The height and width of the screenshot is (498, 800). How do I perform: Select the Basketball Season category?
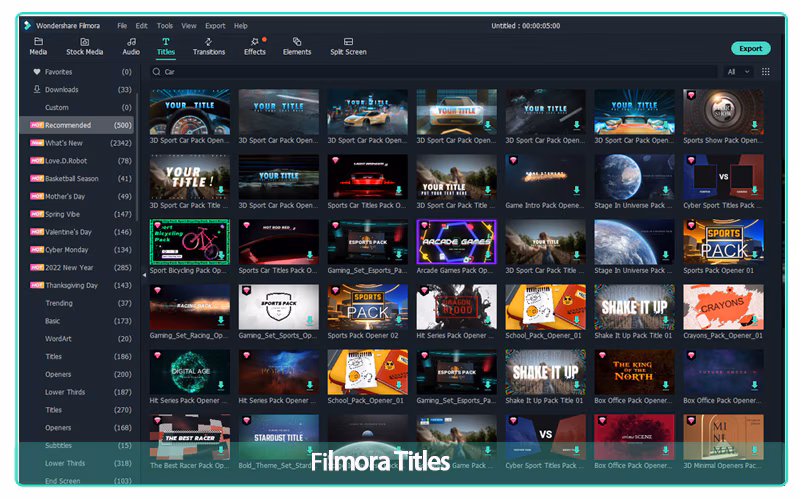(x=78, y=179)
